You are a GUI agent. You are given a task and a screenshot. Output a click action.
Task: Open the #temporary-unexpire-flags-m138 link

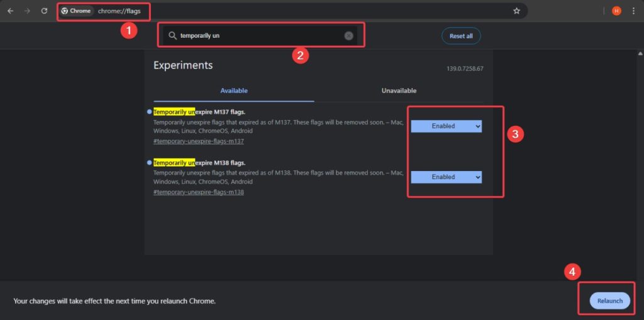coord(198,192)
